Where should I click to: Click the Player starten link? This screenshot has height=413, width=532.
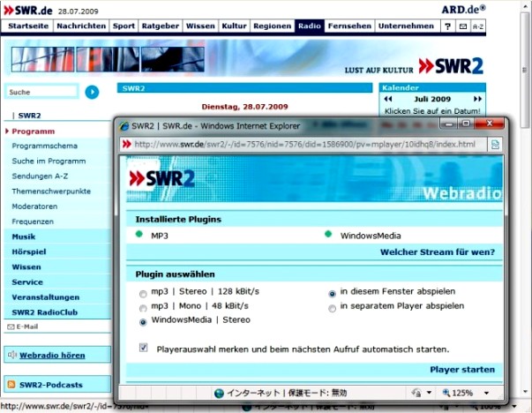[x=462, y=369]
